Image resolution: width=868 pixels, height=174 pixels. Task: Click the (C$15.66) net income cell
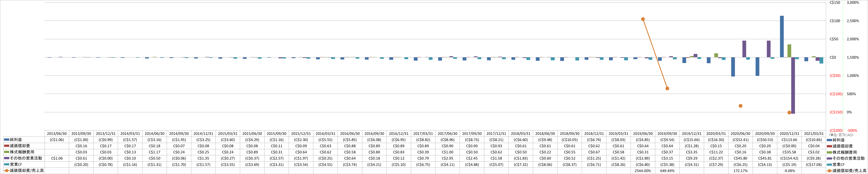(692, 140)
